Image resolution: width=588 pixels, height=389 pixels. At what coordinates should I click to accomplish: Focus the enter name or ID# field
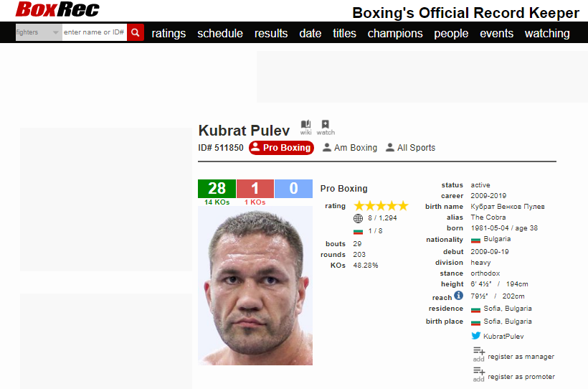(x=94, y=32)
